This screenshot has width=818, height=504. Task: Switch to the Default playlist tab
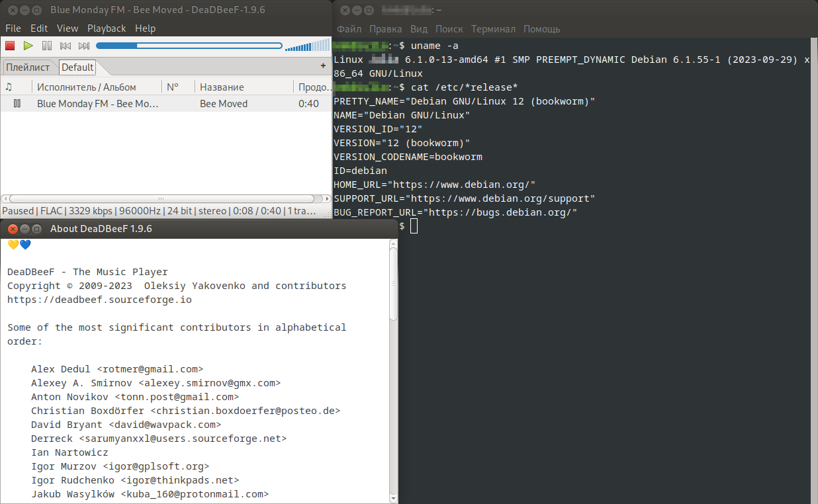pyautogui.click(x=77, y=67)
